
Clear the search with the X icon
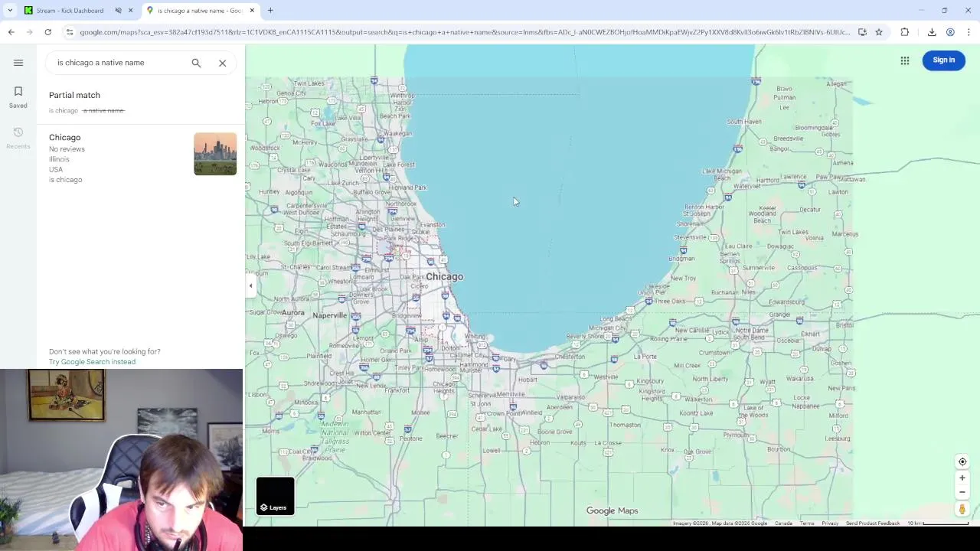pyautogui.click(x=222, y=63)
